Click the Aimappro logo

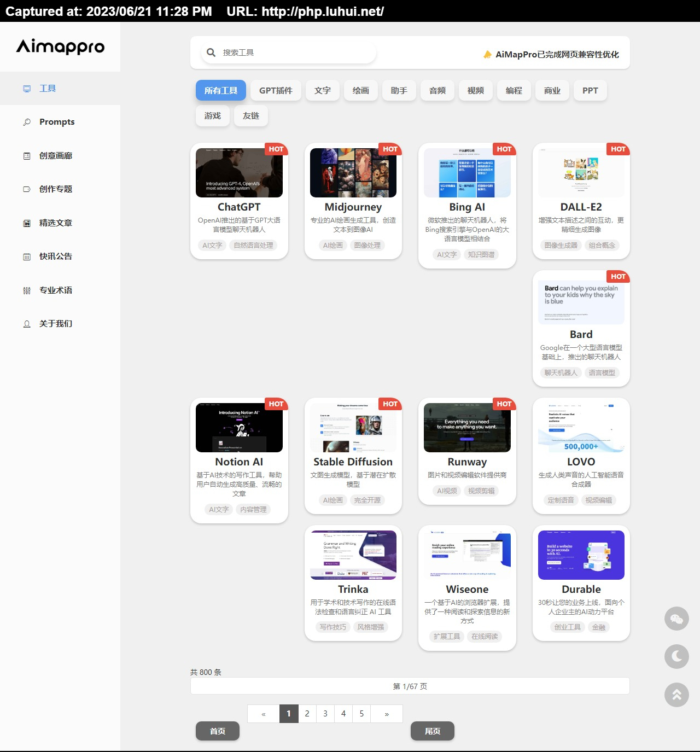60,46
